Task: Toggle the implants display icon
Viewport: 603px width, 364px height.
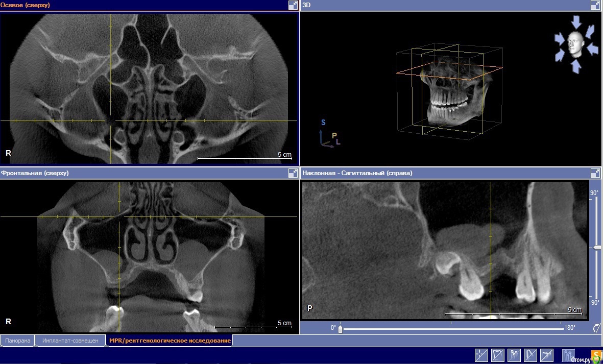Action: point(514,354)
